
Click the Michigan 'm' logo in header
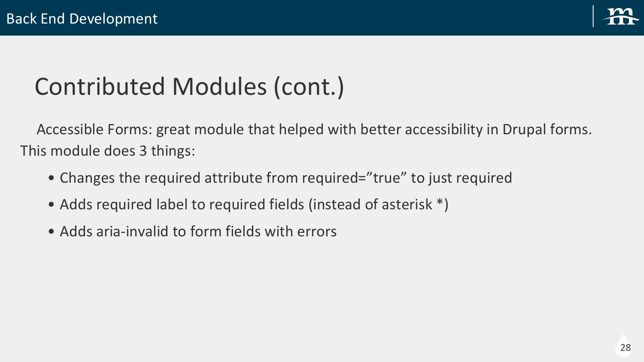(x=620, y=17)
